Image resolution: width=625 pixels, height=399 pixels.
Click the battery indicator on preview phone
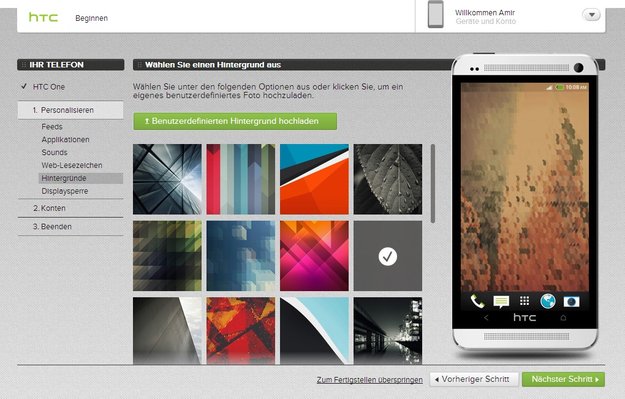click(x=560, y=87)
